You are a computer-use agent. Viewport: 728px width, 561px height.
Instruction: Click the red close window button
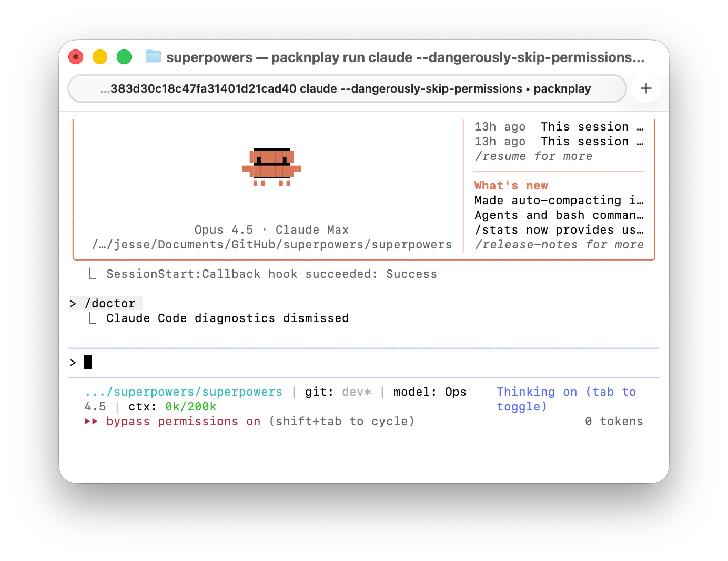(x=76, y=57)
